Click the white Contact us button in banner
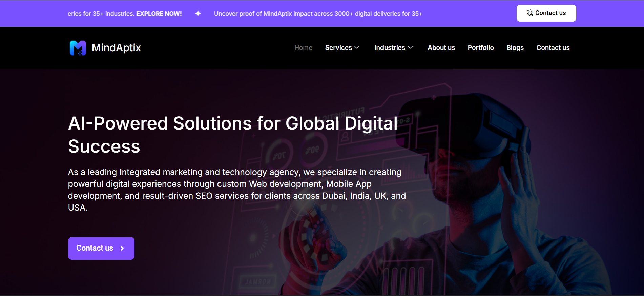This screenshot has height=296, width=644. (x=546, y=13)
